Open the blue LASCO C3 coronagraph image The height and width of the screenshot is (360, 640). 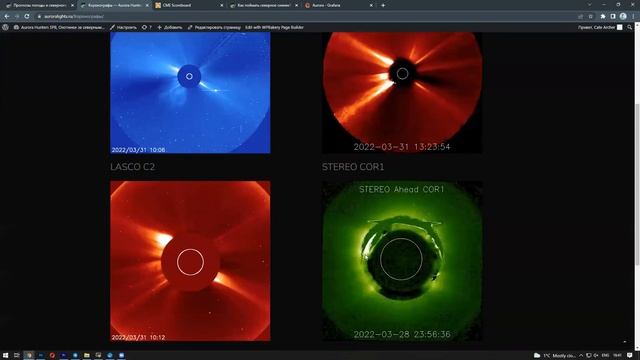tap(190, 93)
